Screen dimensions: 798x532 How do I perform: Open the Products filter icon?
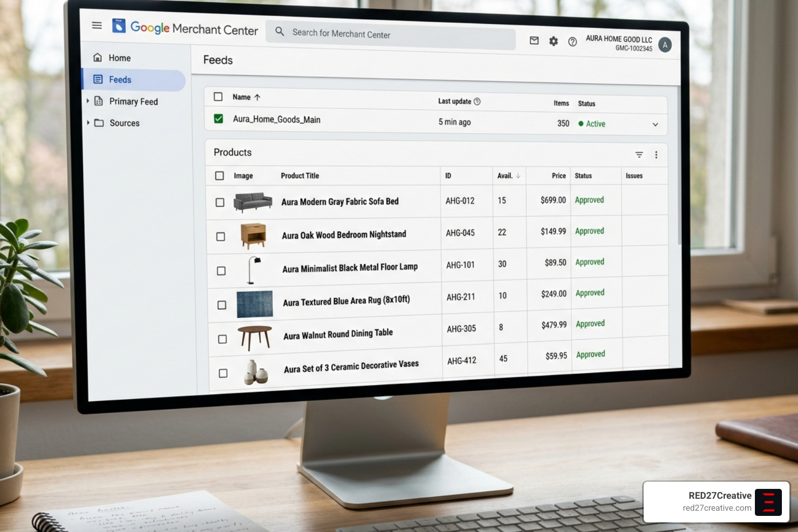(639, 154)
